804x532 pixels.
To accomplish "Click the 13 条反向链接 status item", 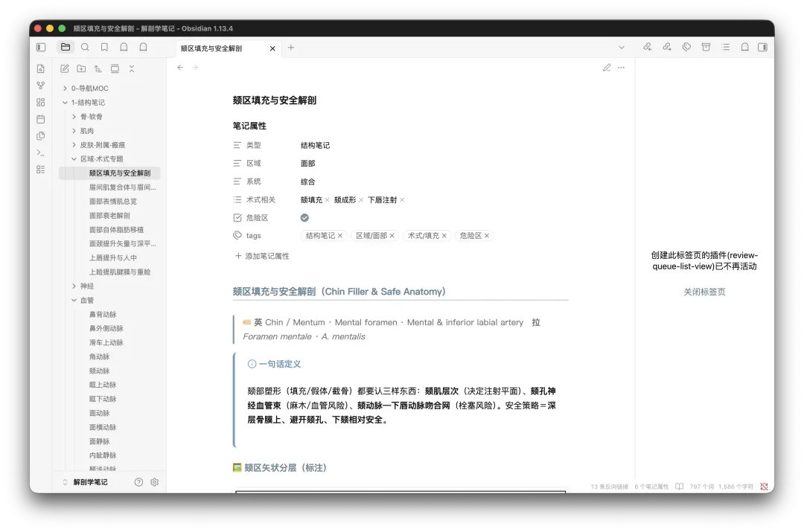I will coord(609,487).
